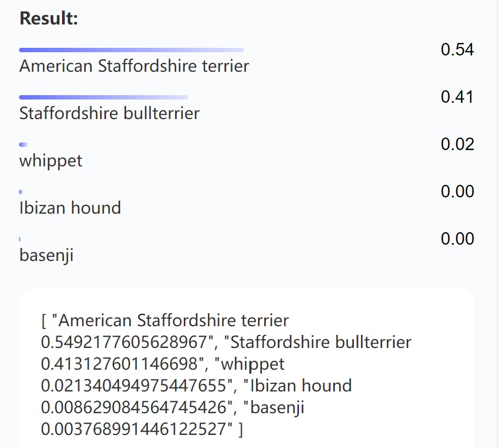Click the Ibizan hound label under its bar

[70, 208]
